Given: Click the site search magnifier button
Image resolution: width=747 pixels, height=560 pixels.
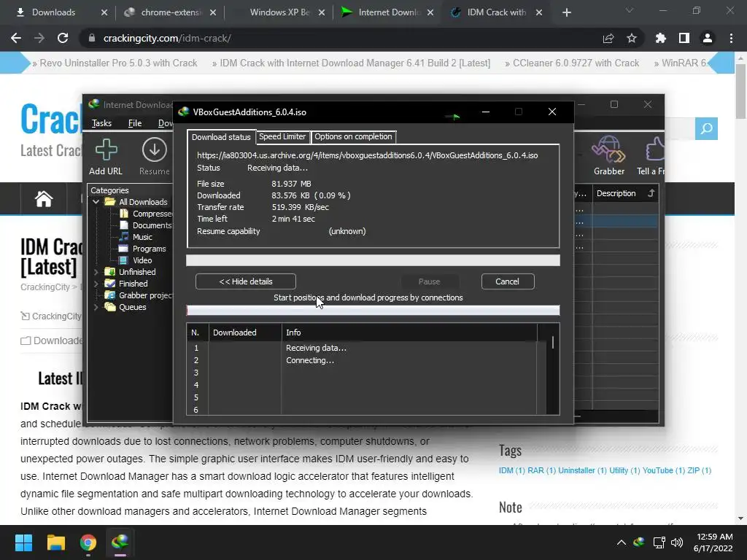Looking at the screenshot, I should [x=706, y=128].
